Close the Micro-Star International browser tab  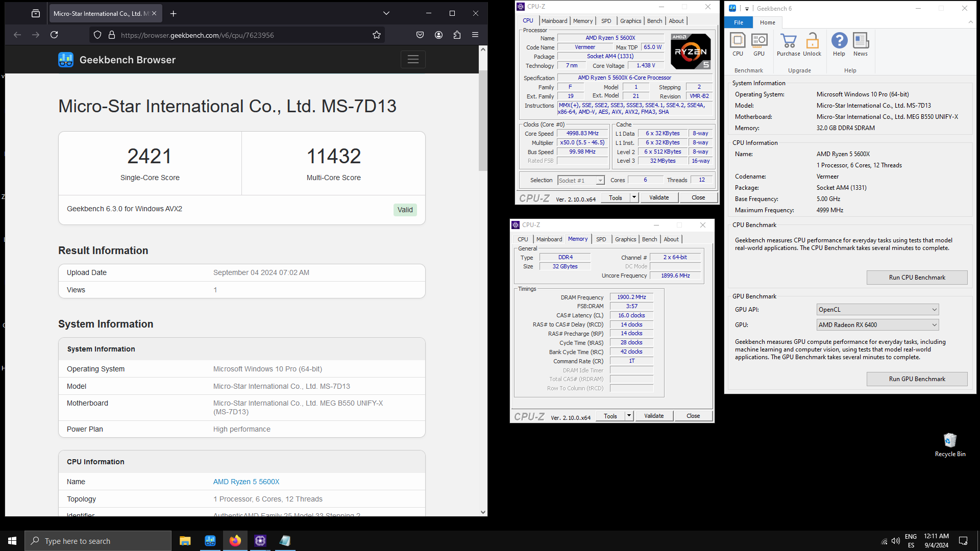(154, 14)
